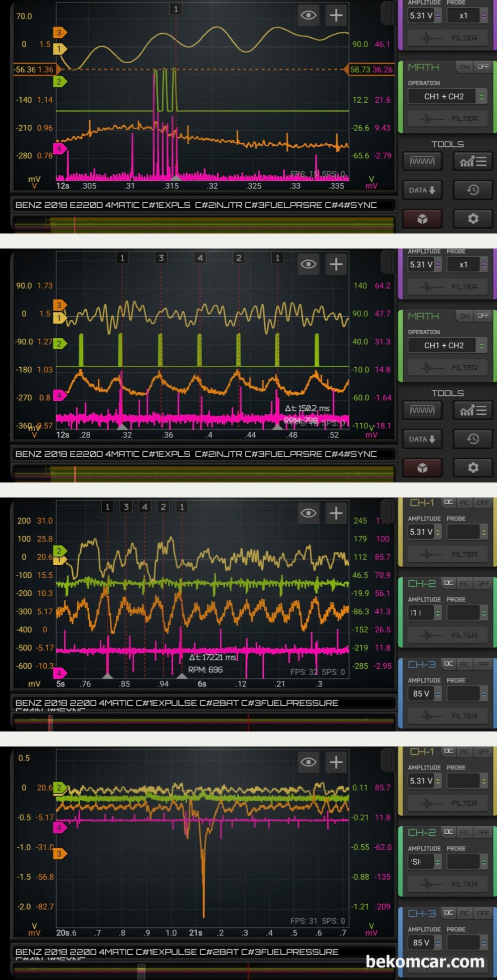Select cylinder marker 3 atop the second capture graph
This screenshot has width=497, height=980.
[x=161, y=258]
